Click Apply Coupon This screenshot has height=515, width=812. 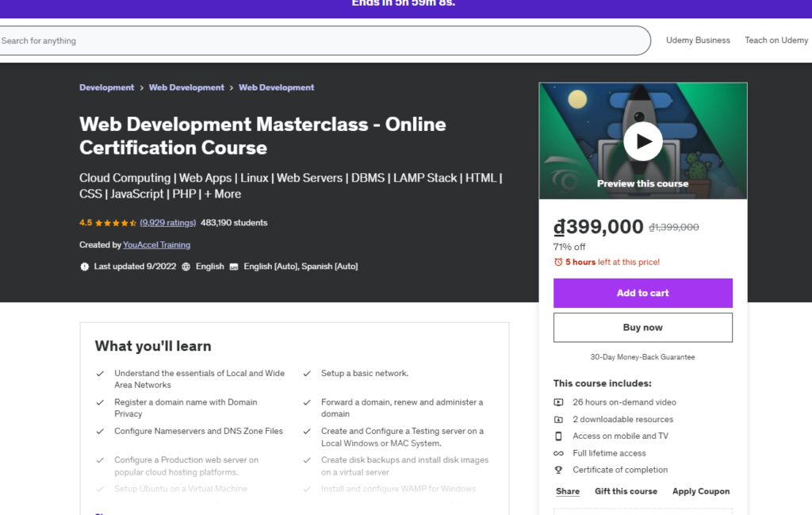point(700,490)
